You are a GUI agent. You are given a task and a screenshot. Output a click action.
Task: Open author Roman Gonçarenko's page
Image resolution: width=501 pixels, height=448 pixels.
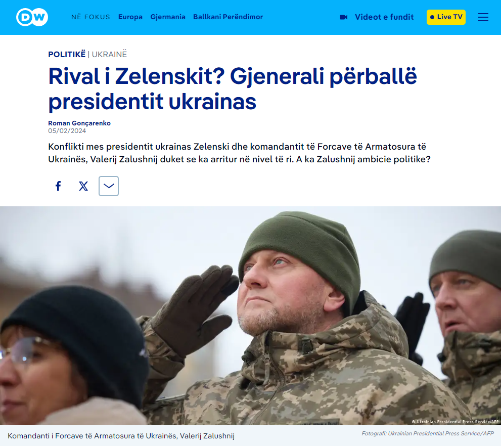(79, 123)
